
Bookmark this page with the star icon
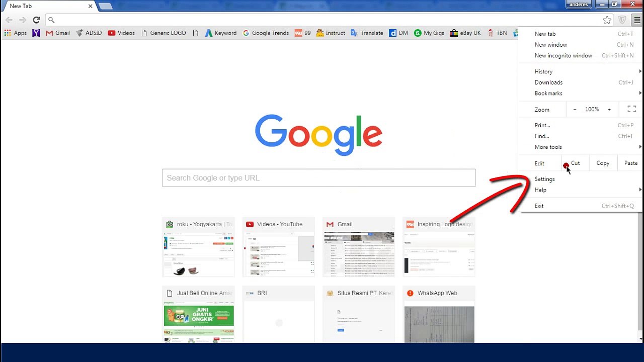(607, 20)
